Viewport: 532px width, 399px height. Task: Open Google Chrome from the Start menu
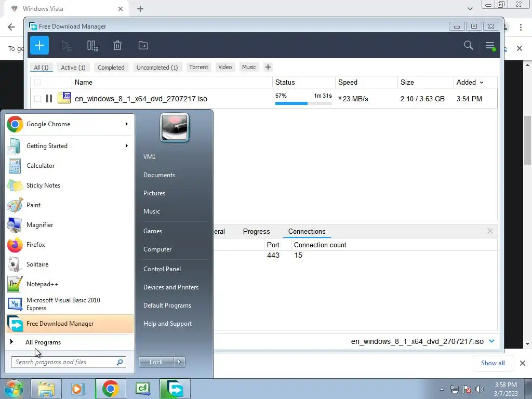[70, 124]
